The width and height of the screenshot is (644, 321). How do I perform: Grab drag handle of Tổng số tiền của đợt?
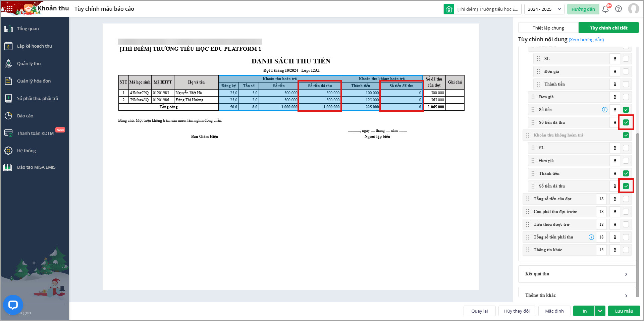click(528, 199)
